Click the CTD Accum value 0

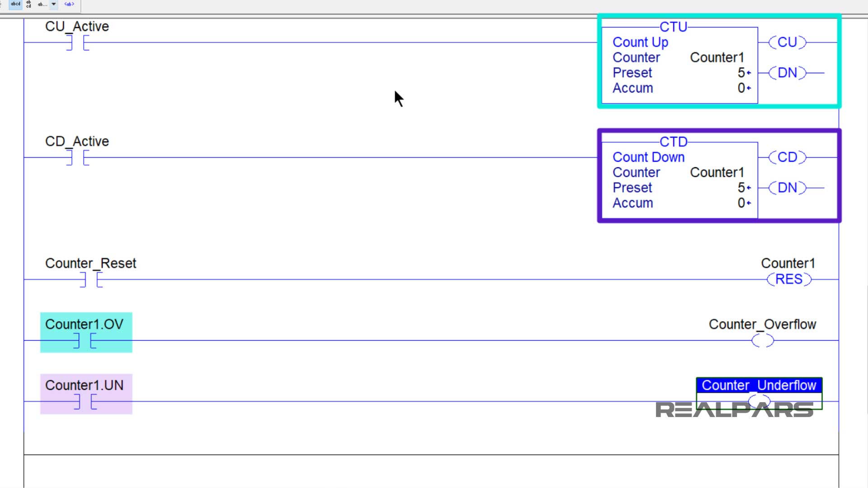coord(741,203)
